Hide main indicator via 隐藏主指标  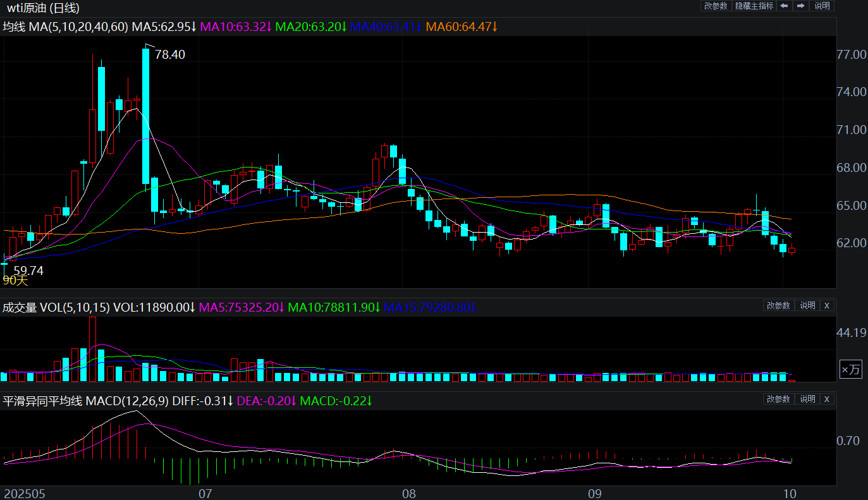(x=754, y=6)
